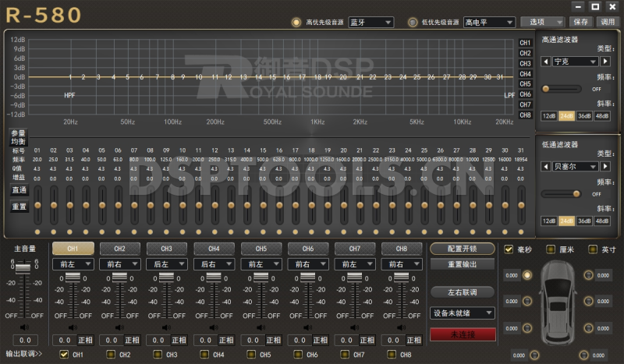Image resolution: width=624 pixels, height=364 pixels.
Task: Click the 主音量 master fader
Action: click(x=23, y=268)
